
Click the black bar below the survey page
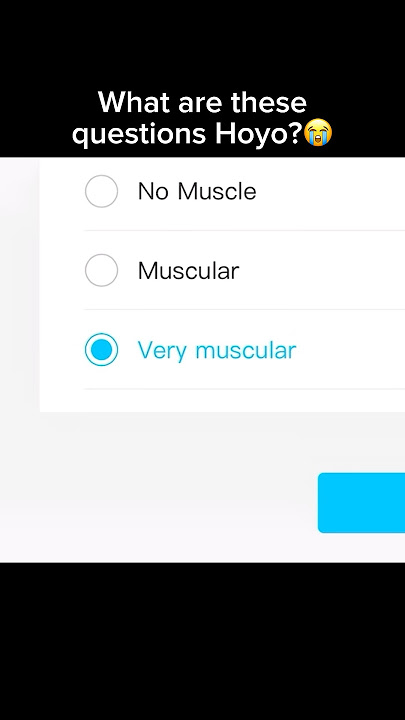click(202, 641)
